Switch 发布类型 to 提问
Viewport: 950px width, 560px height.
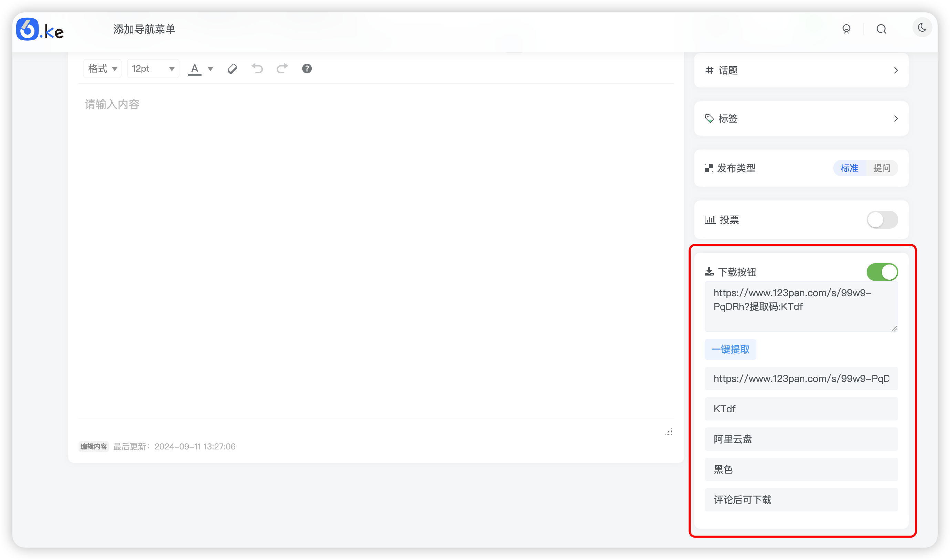(883, 168)
